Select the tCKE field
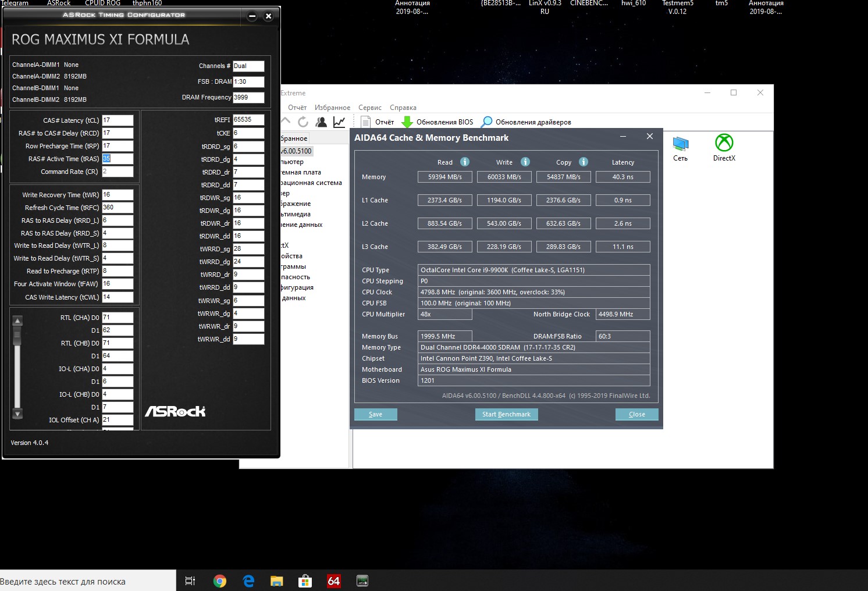This screenshot has width=868, height=591. 248,133
